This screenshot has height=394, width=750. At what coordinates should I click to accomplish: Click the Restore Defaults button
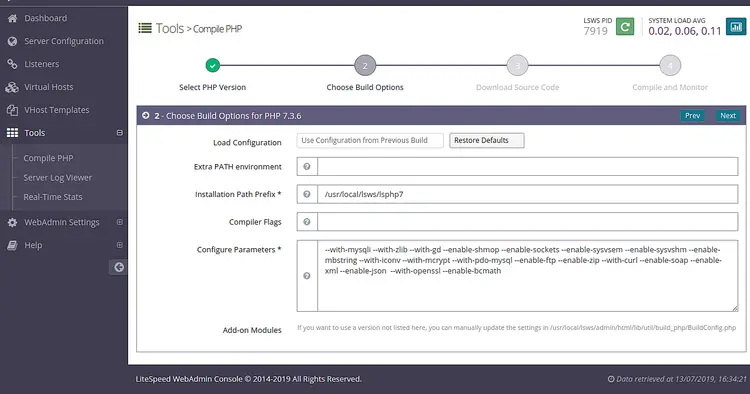pos(486,140)
